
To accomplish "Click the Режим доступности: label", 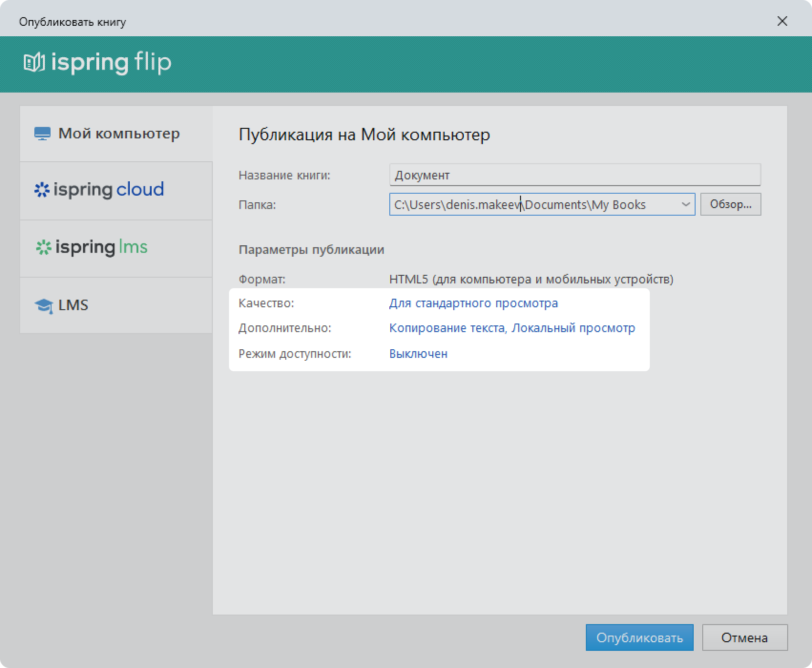I will [x=295, y=354].
